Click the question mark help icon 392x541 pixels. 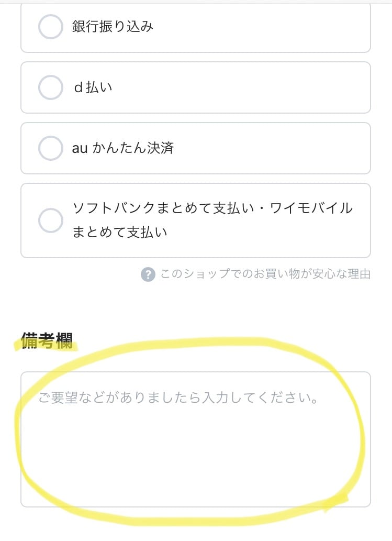(x=148, y=274)
